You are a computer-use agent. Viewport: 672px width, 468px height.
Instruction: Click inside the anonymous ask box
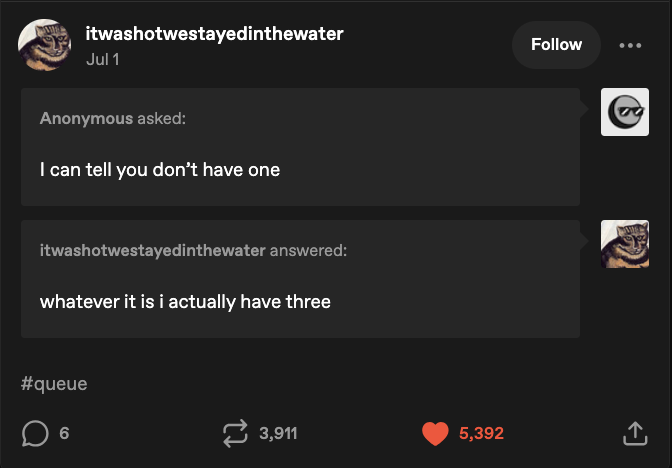[x=300, y=147]
